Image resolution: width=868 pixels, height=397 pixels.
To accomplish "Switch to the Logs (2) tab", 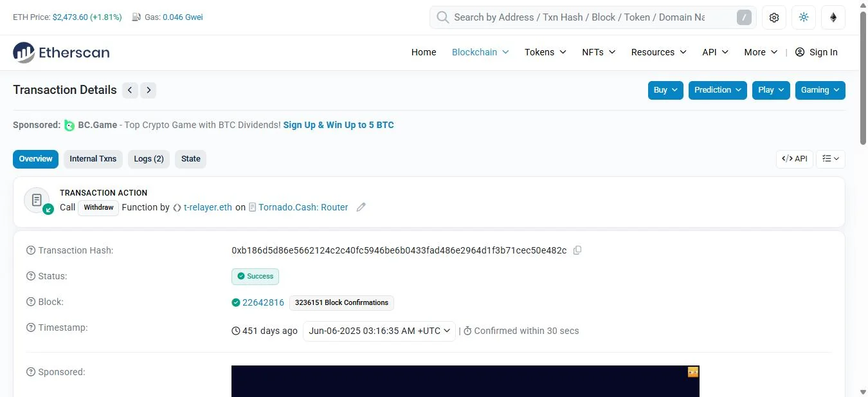I will tap(149, 159).
